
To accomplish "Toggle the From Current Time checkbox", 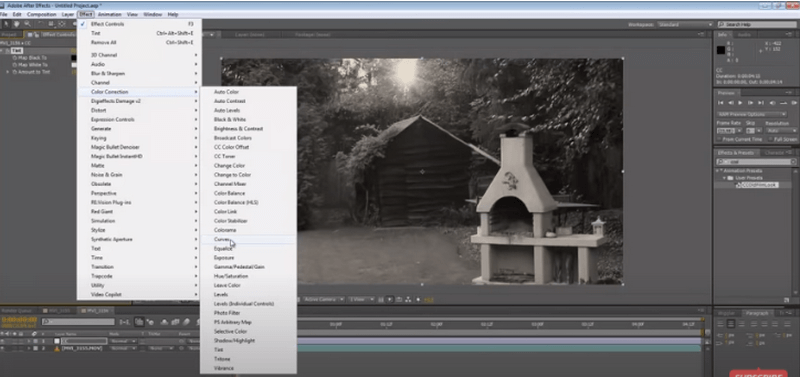I will coord(719,139).
